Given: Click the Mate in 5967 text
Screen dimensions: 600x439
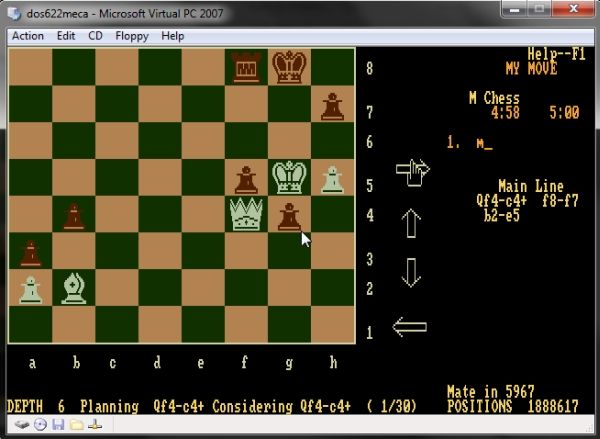Looking at the screenshot, I should 491,392.
